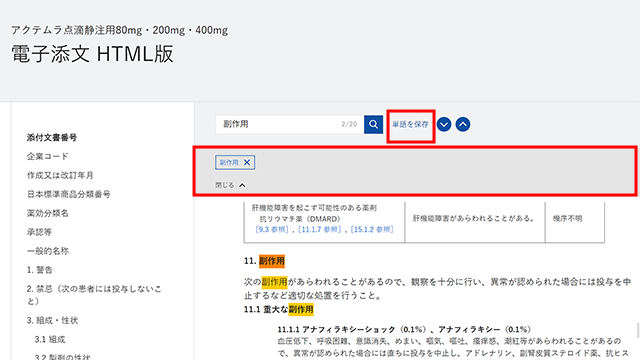Click 単語を保存 to save the word

click(410, 124)
